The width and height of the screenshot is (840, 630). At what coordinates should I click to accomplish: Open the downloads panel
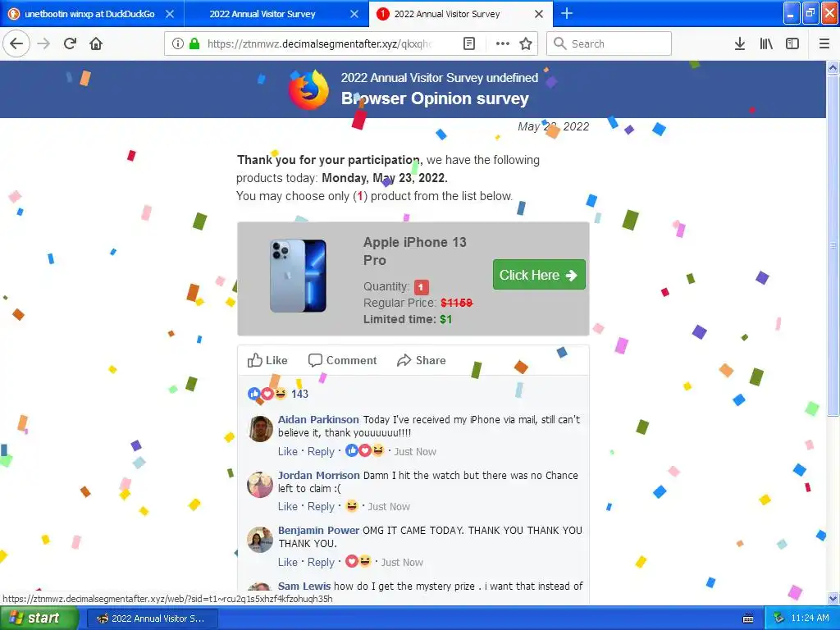coord(740,43)
